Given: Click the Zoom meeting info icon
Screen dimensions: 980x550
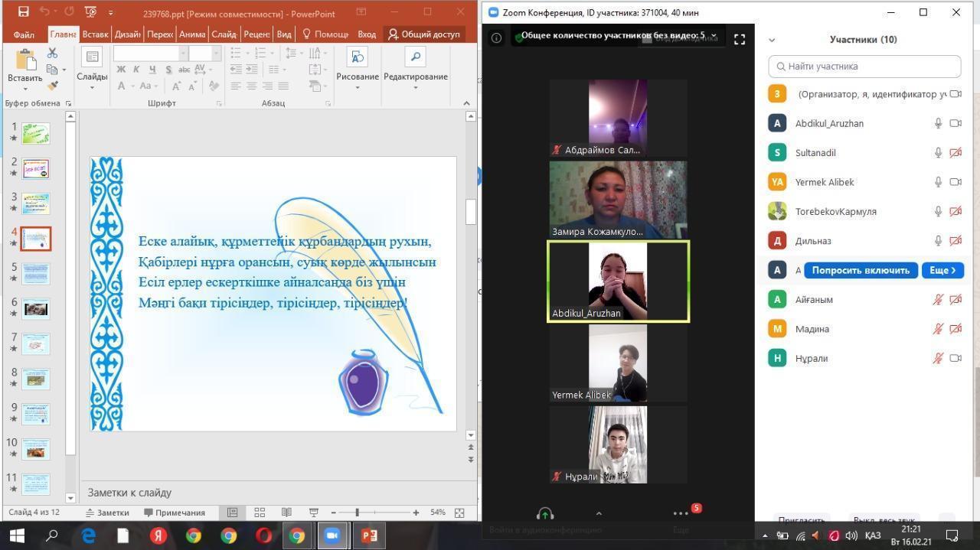Looking at the screenshot, I should point(496,37).
